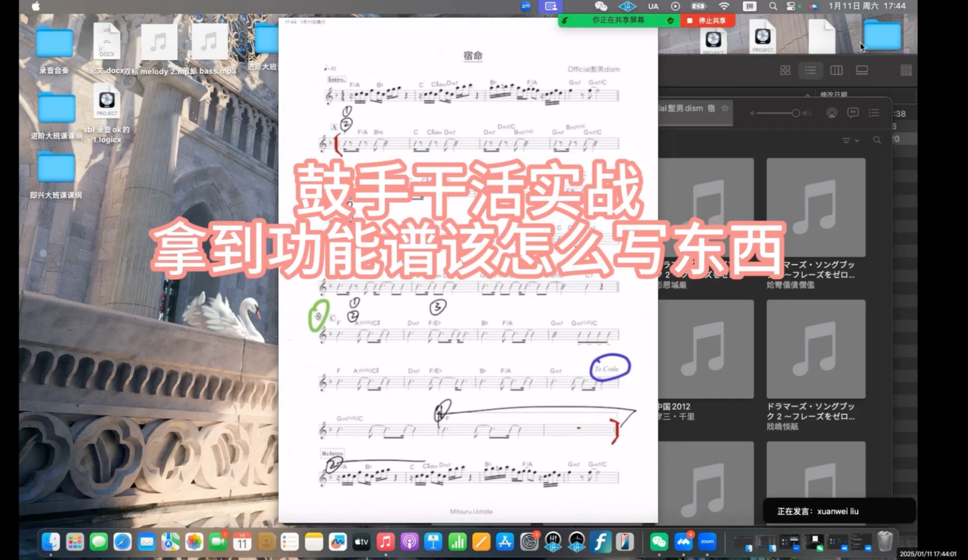Open the Apple menu
The width and height of the screenshot is (968, 560).
(36, 6)
